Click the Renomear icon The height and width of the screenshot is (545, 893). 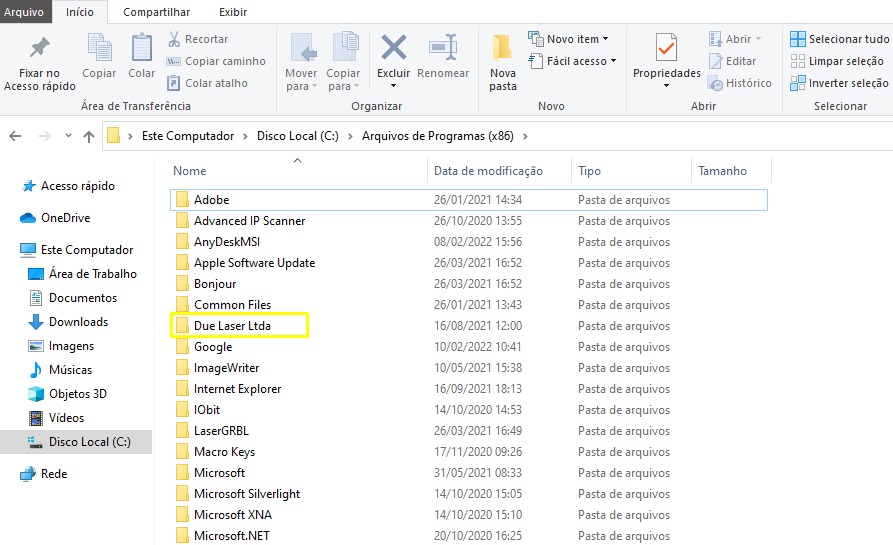tap(443, 48)
